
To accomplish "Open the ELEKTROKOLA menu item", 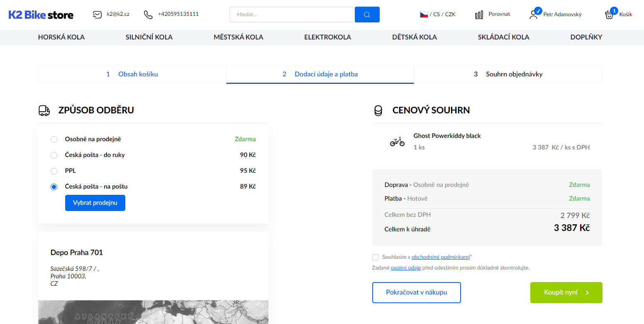I will 327,37.
